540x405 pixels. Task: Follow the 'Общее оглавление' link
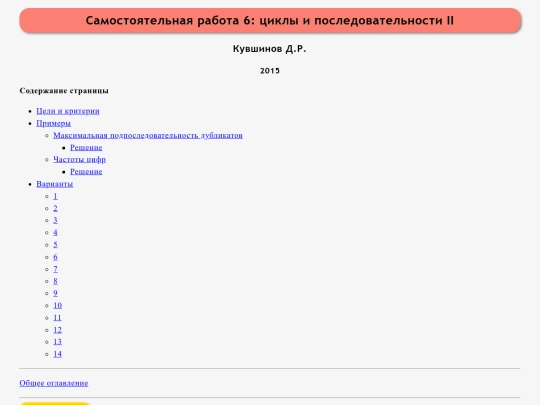click(54, 383)
